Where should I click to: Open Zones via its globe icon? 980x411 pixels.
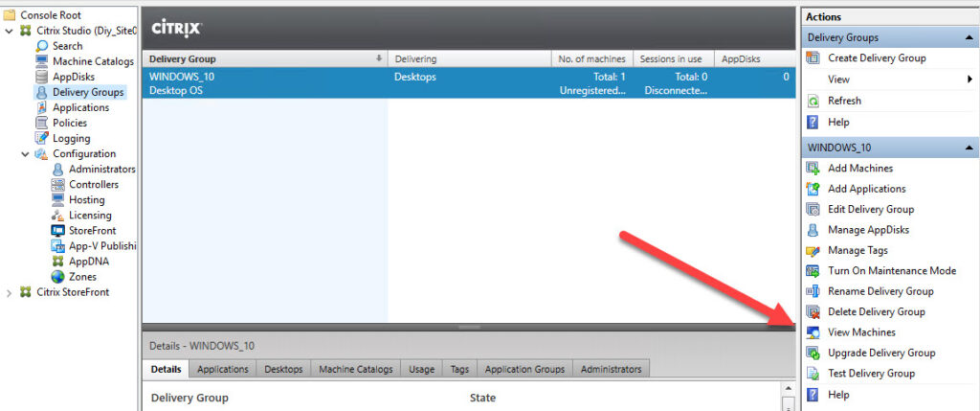pyautogui.click(x=58, y=277)
